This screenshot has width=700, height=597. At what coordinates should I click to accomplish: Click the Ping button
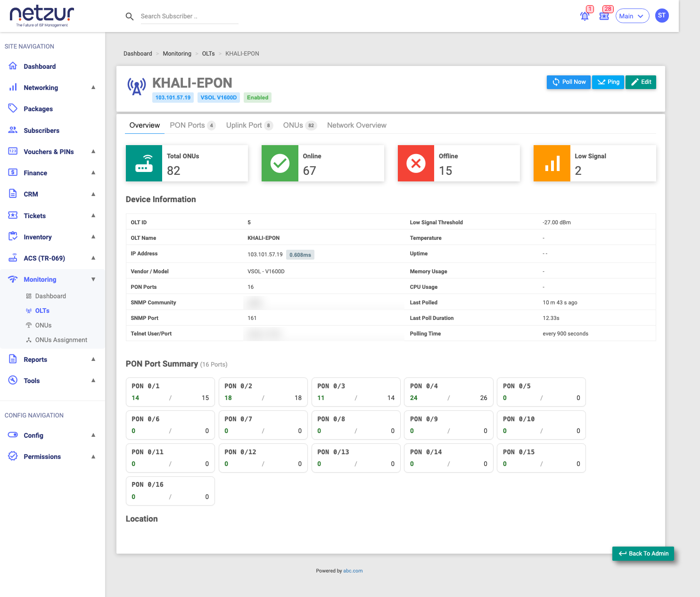pyautogui.click(x=608, y=82)
